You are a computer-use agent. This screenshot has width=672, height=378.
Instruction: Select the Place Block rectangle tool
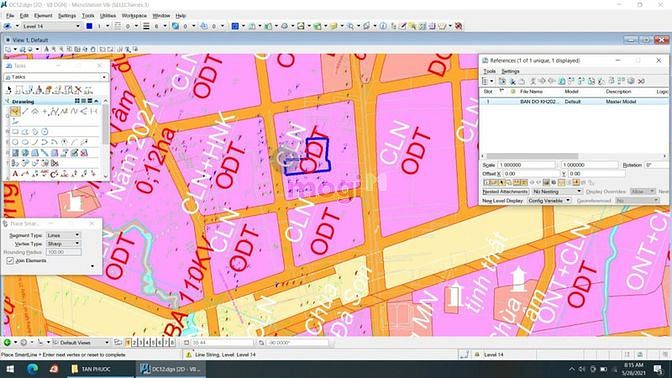click(15, 132)
